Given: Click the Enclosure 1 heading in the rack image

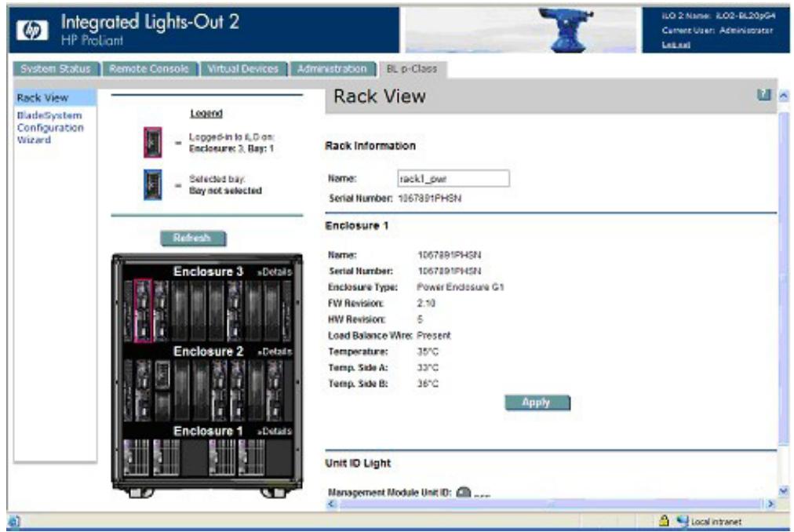Looking at the screenshot, I should 208,431.
